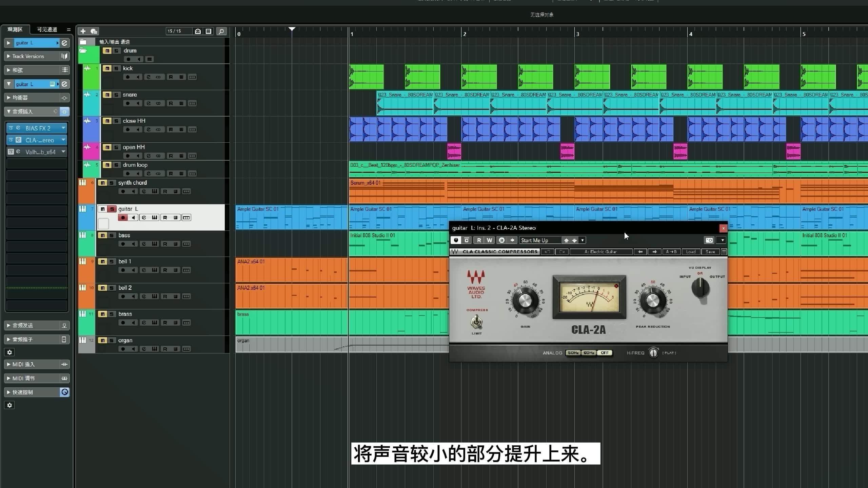Click lane display icon on close HH track
This screenshot has width=868, height=488.
coord(192,129)
